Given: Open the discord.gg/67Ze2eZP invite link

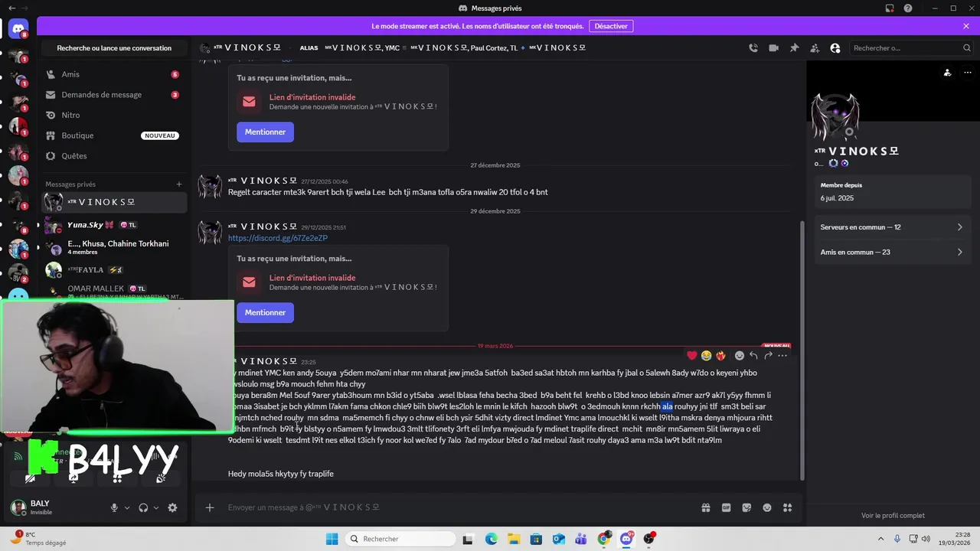Looking at the screenshot, I should click(x=277, y=238).
